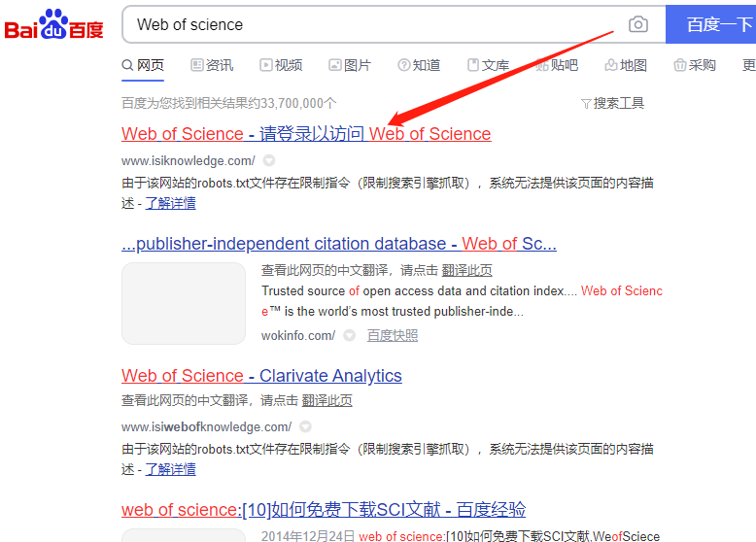Image resolution: width=756 pixels, height=542 pixels.
Task: Switch to the 资讯 tab
Action: 212,65
